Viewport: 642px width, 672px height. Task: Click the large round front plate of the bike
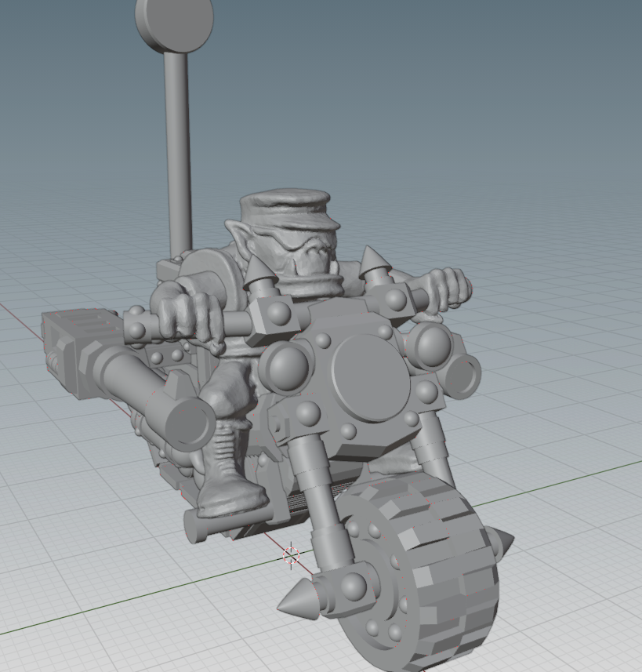pyautogui.click(x=371, y=379)
